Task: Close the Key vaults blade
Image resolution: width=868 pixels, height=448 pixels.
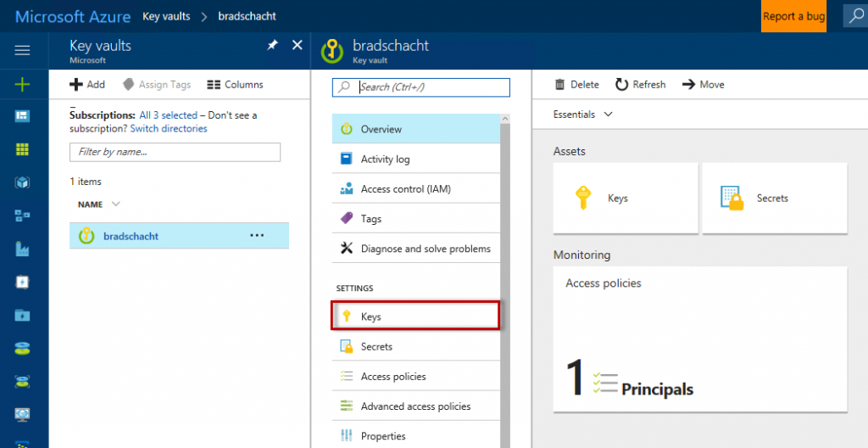Action: (x=297, y=45)
